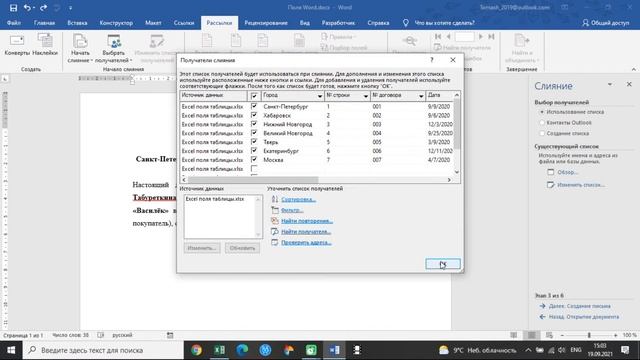This screenshot has width=640, height=360.
Task: Open the Источник данных column header
Action: [213, 96]
